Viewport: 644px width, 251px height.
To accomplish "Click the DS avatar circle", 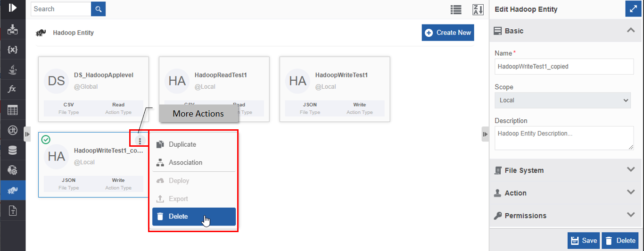I will point(57,81).
